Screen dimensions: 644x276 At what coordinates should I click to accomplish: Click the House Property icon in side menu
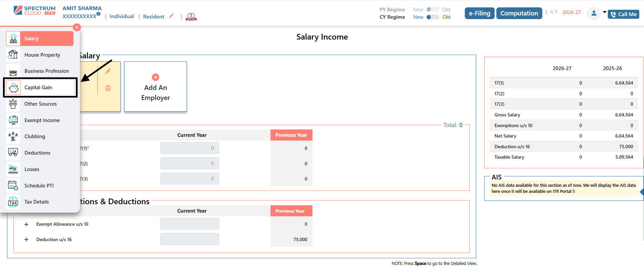click(13, 55)
